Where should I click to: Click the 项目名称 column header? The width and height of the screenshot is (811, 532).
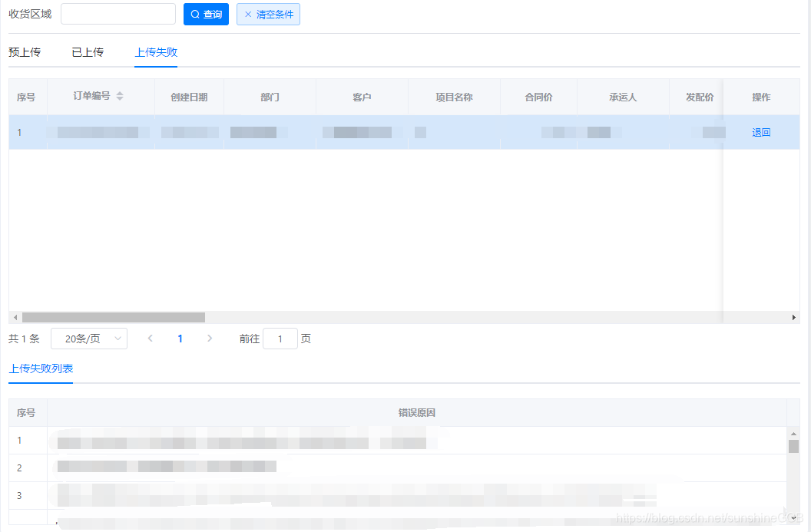(454, 97)
